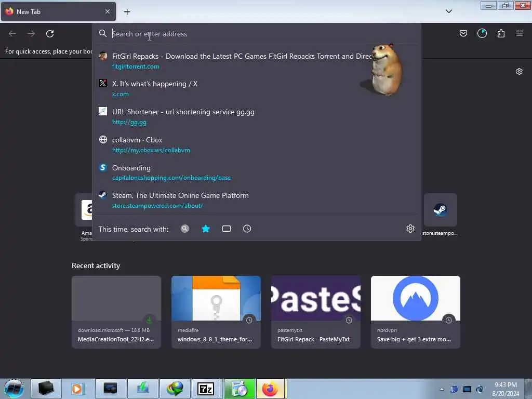Viewport: 532px width, 399px height.
Task: Open the nordvpn Save big card
Action: pos(416,312)
